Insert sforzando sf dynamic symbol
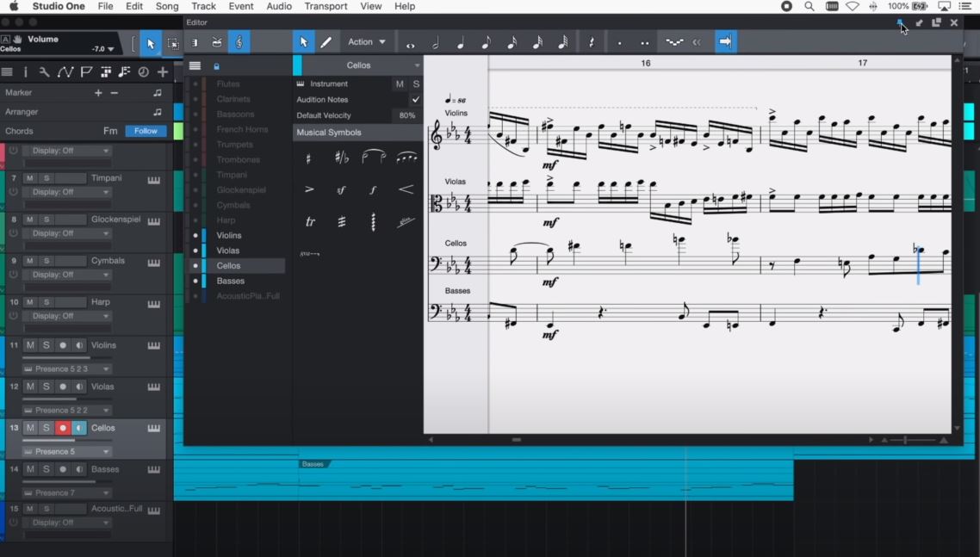This screenshot has width=980, height=557. tap(341, 190)
